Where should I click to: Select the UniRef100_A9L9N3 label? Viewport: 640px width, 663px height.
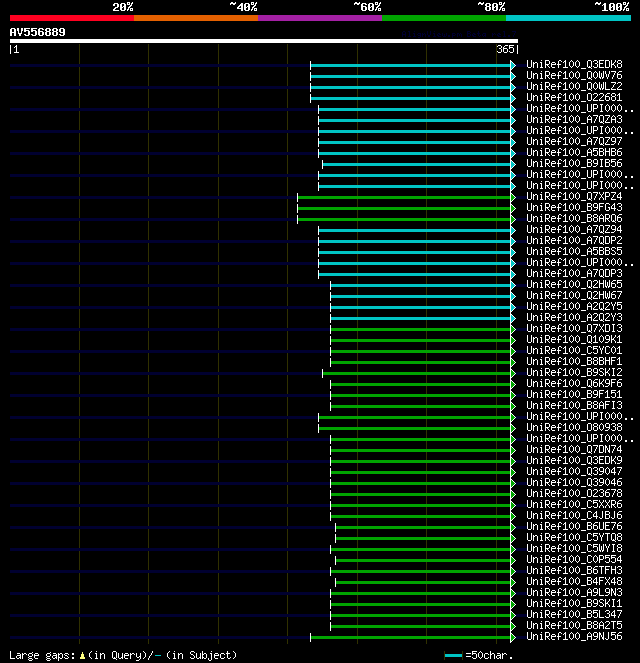pos(574,592)
